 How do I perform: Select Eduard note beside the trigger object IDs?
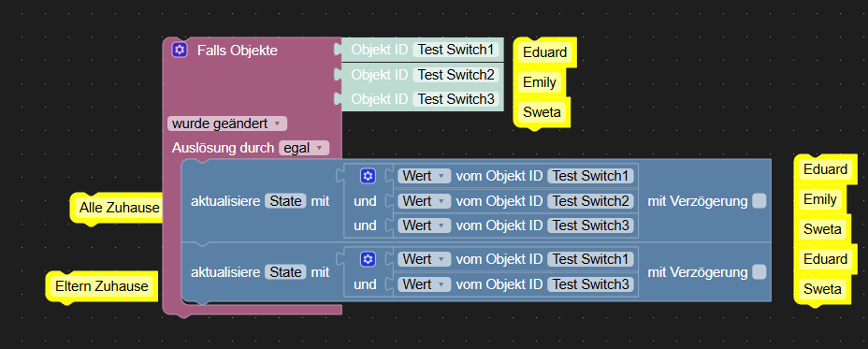pyautogui.click(x=544, y=52)
